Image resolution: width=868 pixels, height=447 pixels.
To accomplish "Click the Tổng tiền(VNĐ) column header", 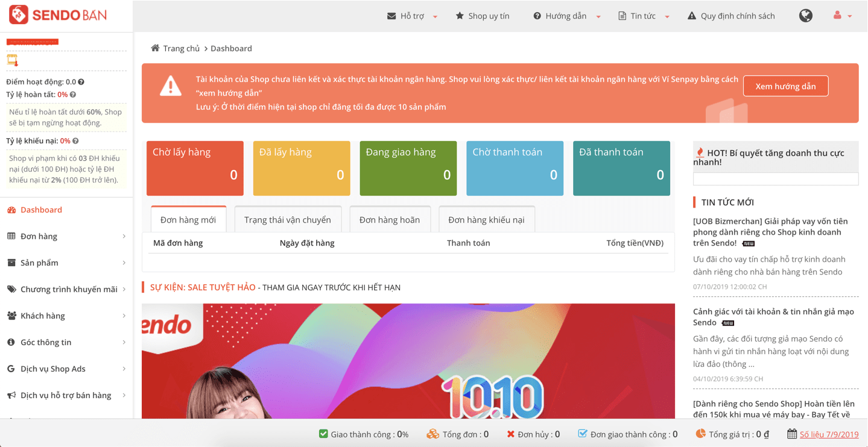I will pos(635,243).
